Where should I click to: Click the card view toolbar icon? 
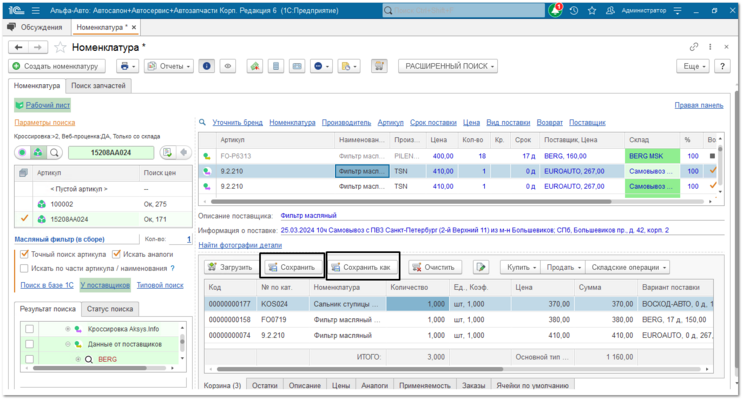(x=297, y=66)
